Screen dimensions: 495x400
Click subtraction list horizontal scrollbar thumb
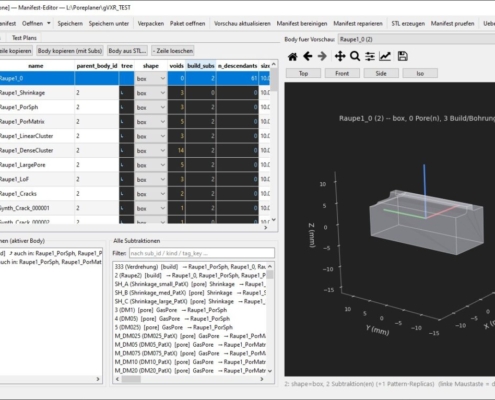click(131, 379)
